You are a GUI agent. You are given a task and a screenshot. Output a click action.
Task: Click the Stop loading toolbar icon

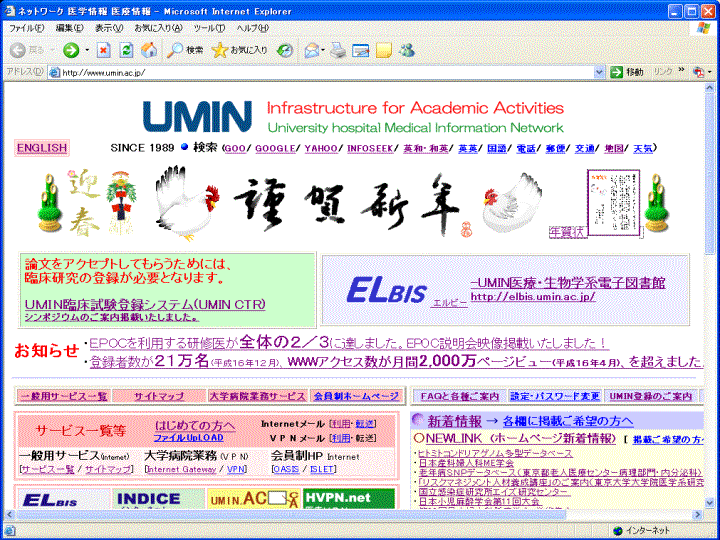(104, 50)
